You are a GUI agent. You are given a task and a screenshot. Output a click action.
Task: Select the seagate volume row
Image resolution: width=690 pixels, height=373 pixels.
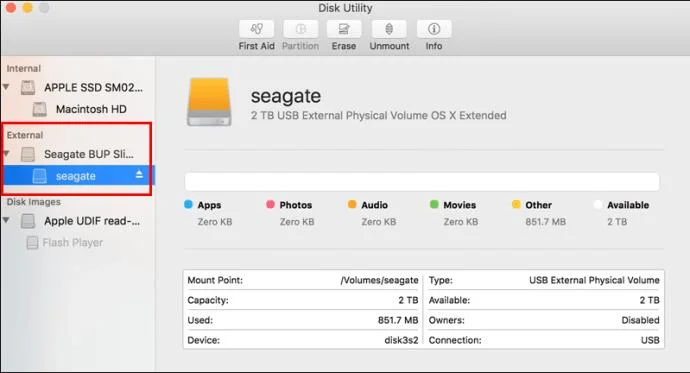point(78,176)
